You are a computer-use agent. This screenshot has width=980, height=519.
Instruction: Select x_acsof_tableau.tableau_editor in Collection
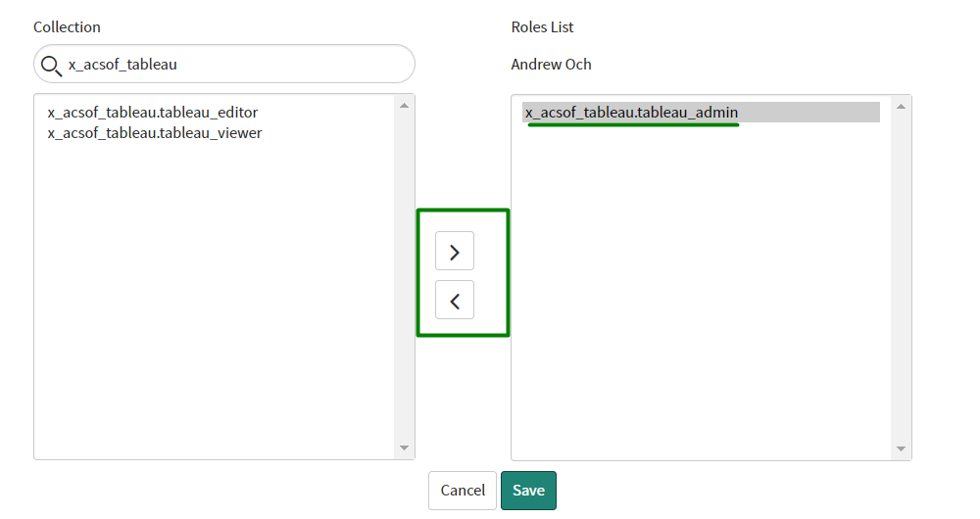tap(152, 113)
